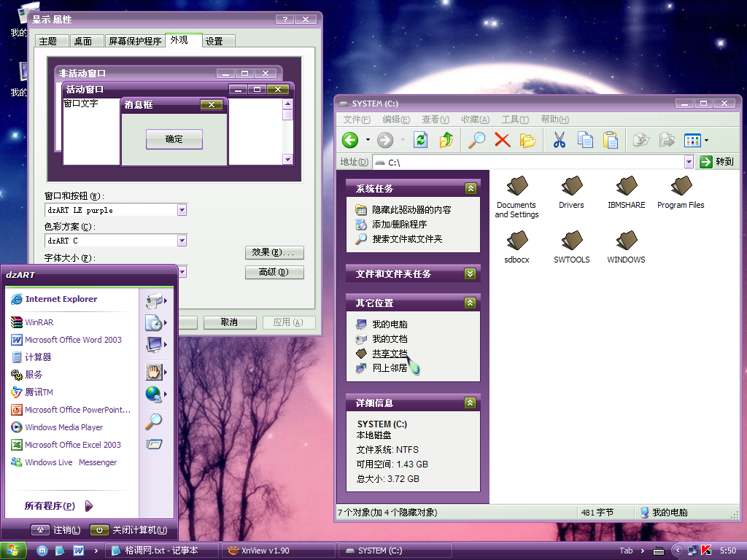747x560 pixels.
Task: Click the 转到 go button
Action: tap(716, 162)
